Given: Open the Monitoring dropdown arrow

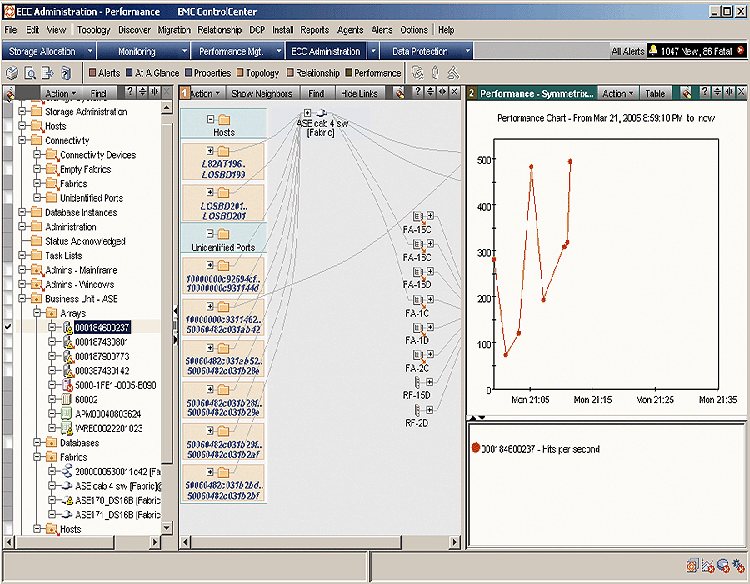Looking at the screenshot, I should pos(185,51).
